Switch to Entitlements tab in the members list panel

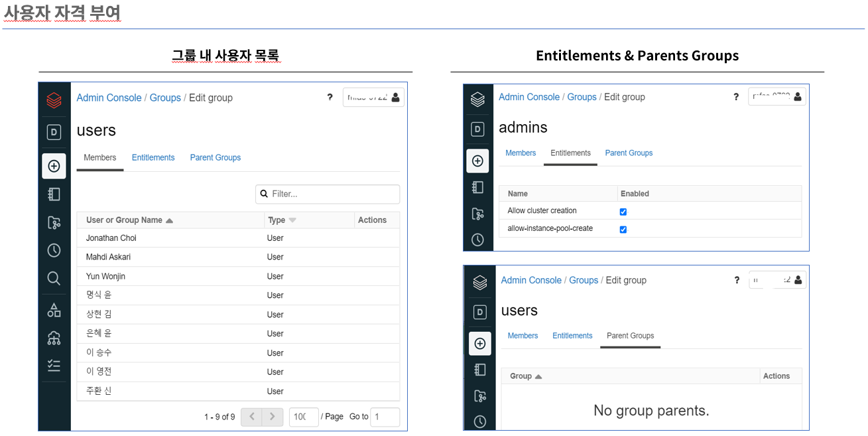tap(153, 158)
